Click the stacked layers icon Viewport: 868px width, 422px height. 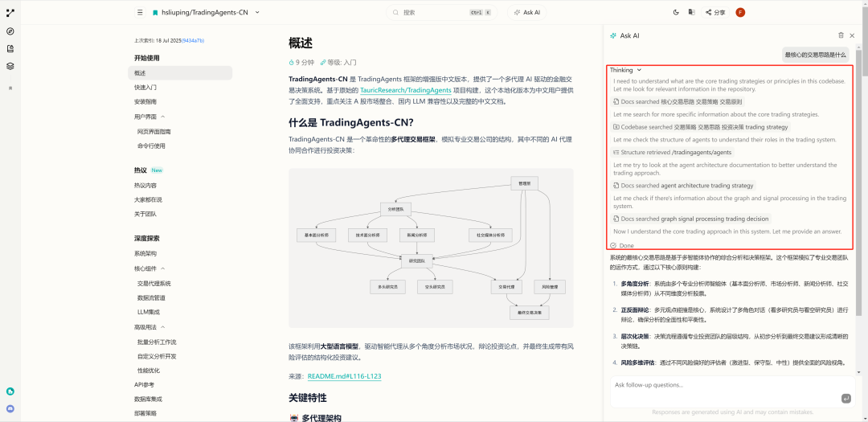(10, 66)
